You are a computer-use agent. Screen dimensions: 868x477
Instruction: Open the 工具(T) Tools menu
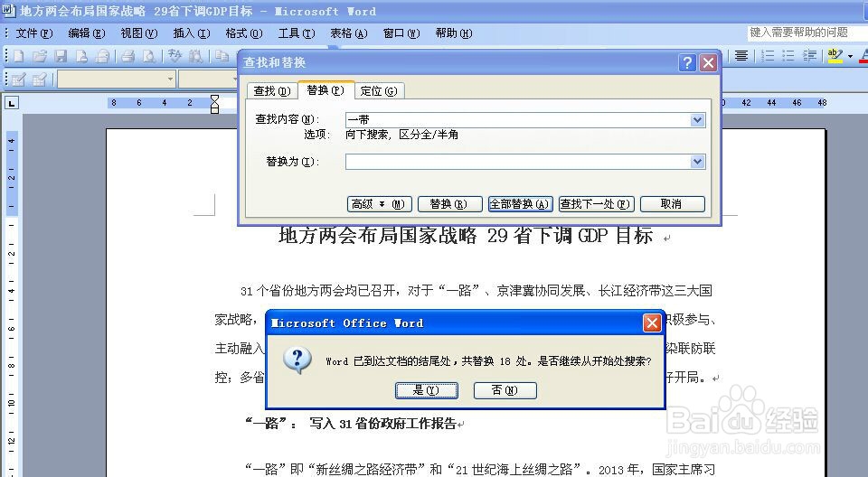(297, 33)
